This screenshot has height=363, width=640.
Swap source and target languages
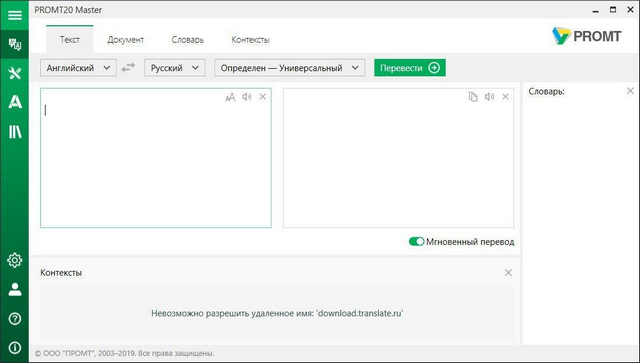(128, 68)
